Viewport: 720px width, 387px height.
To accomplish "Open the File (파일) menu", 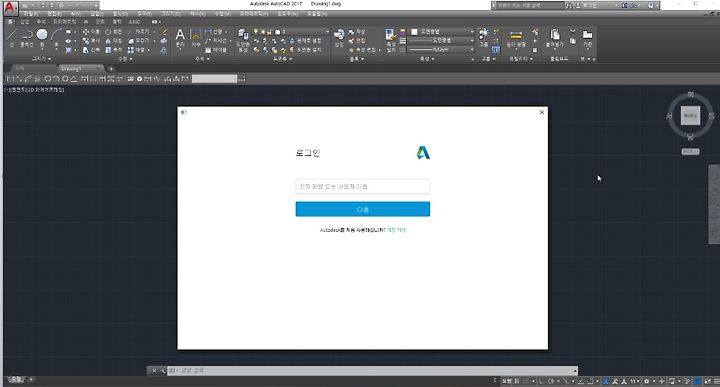I will [x=31, y=14].
